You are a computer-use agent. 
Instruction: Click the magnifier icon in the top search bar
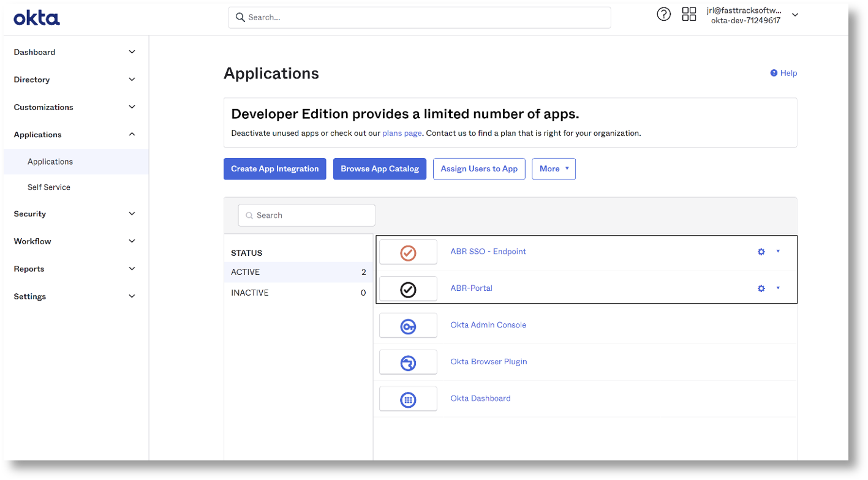[x=240, y=17]
